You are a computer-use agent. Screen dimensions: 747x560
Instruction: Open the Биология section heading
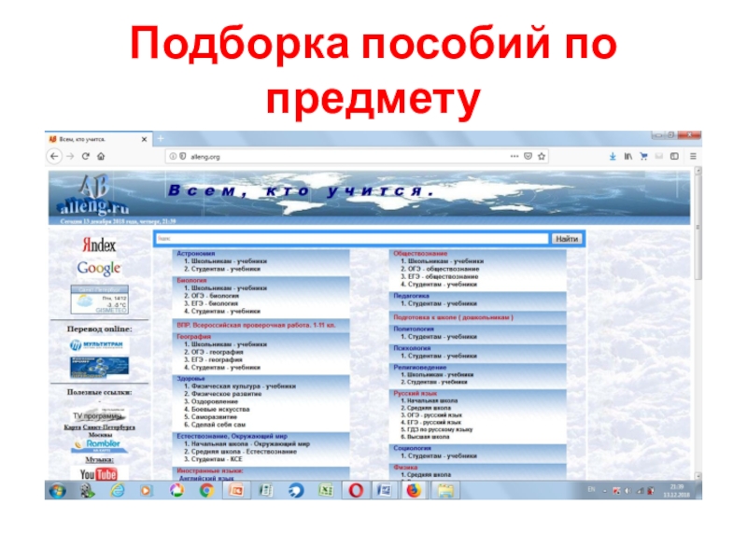[x=191, y=281]
